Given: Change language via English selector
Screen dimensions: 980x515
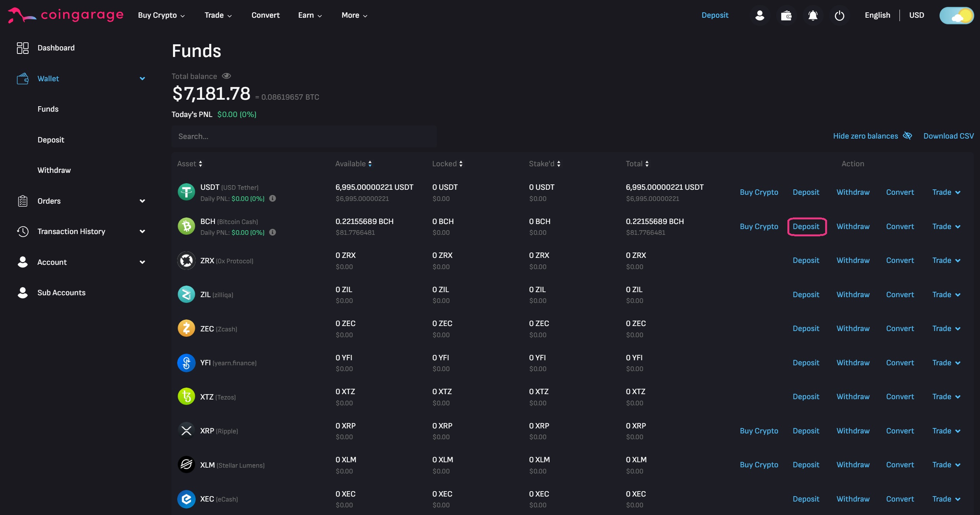Looking at the screenshot, I should tap(878, 15).
